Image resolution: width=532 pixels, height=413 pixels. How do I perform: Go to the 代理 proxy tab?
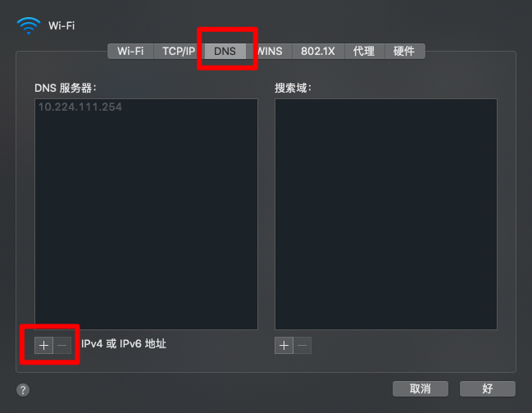pyautogui.click(x=364, y=51)
